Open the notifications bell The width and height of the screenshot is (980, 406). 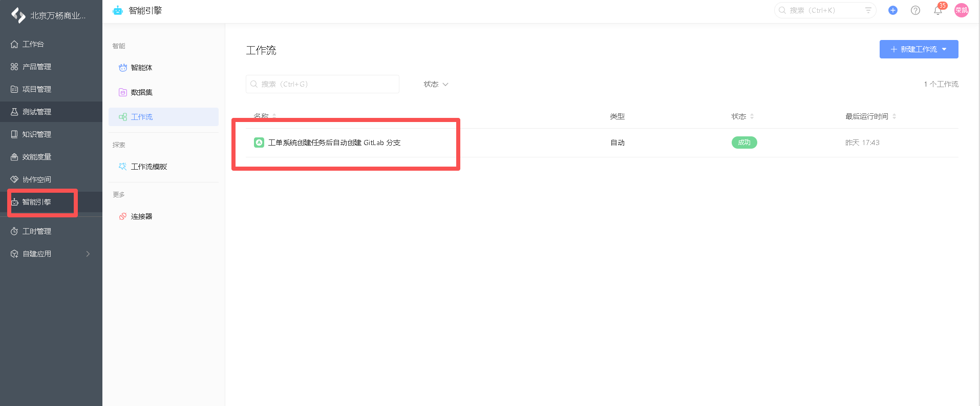tap(938, 10)
